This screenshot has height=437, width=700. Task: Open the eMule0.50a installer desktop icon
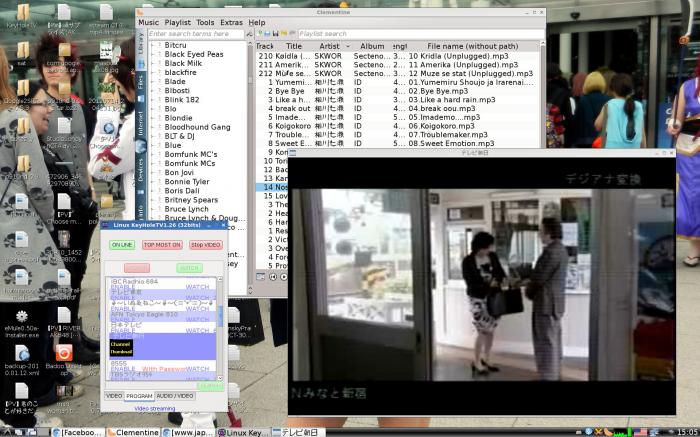click(21, 325)
